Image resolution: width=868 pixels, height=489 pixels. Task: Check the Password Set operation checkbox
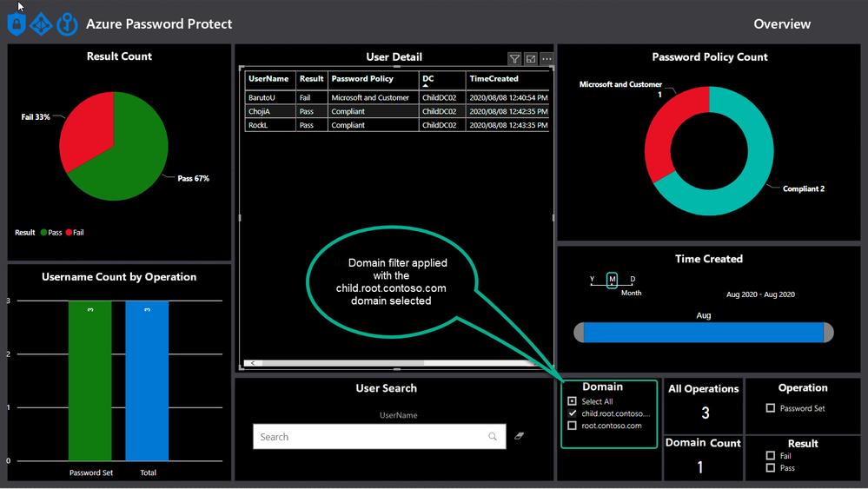click(770, 407)
